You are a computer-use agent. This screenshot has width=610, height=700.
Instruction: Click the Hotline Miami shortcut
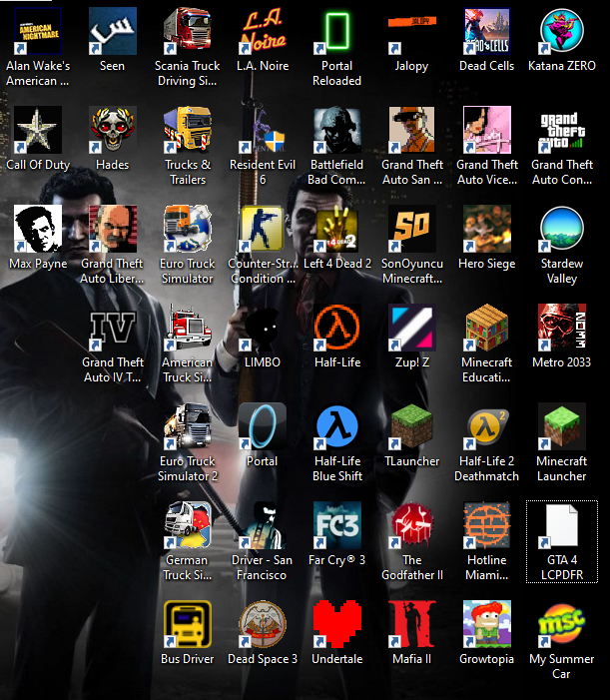[x=487, y=525]
